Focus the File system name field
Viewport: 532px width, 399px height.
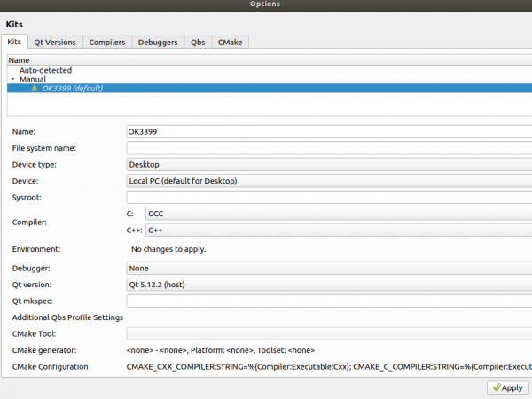pos(328,148)
